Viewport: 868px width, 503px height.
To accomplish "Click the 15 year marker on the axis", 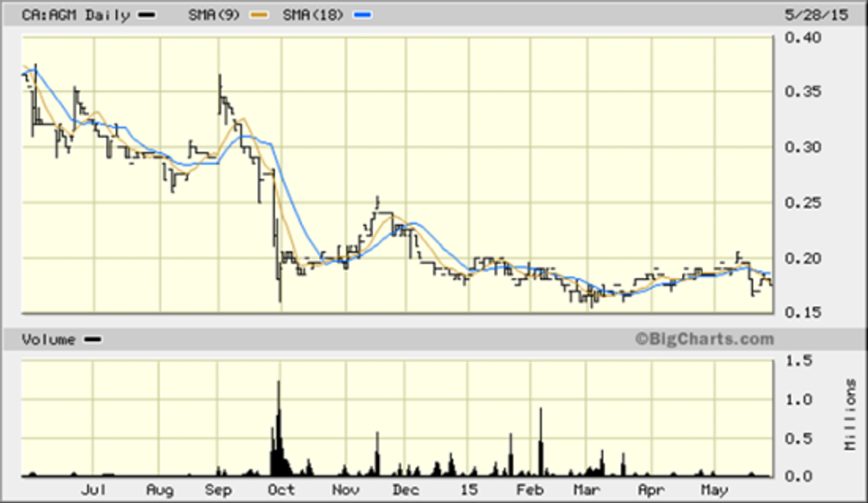I will tap(469, 490).
